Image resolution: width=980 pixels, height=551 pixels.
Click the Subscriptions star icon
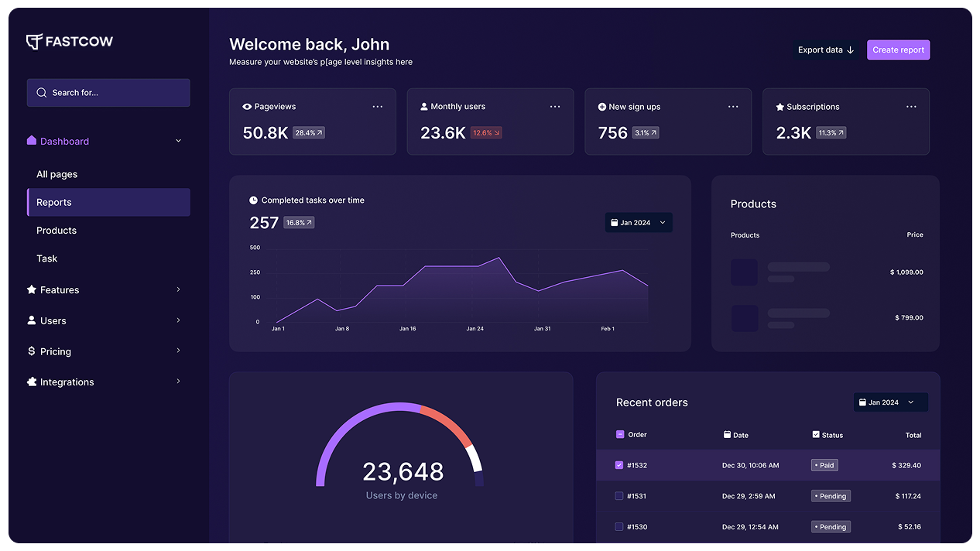point(779,106)
